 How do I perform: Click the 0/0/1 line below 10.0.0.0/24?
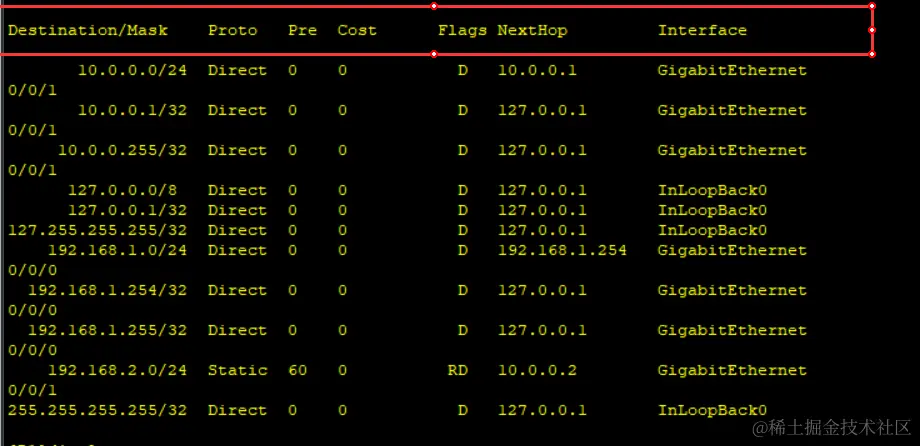tap(32, 90)
